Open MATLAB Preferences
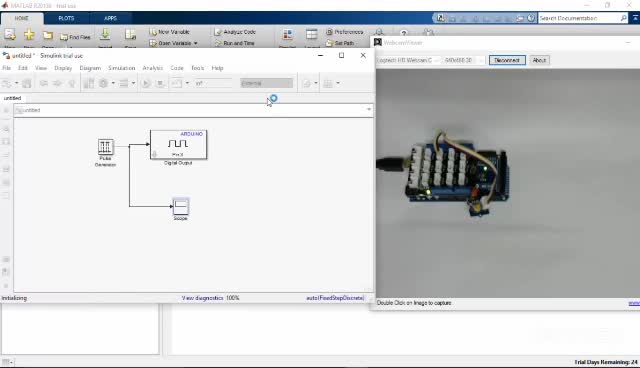 tap(344, 32)
